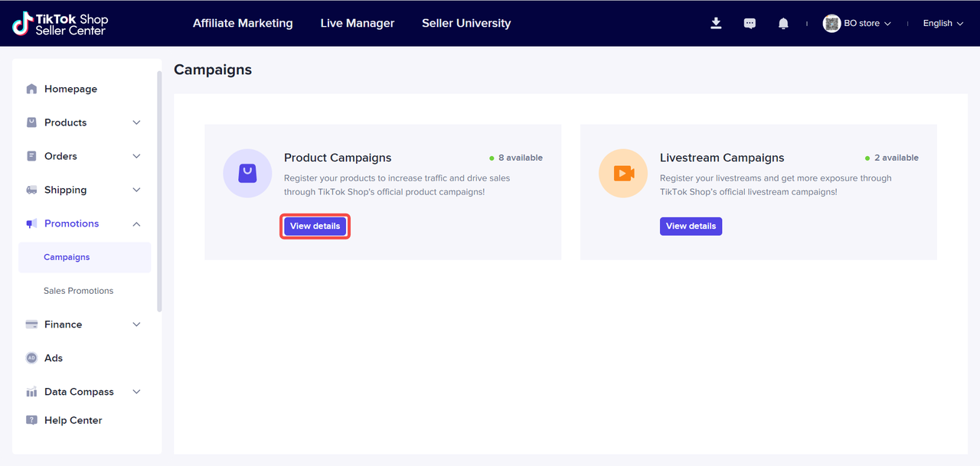View details for Product Campaigns

(315, 226)
